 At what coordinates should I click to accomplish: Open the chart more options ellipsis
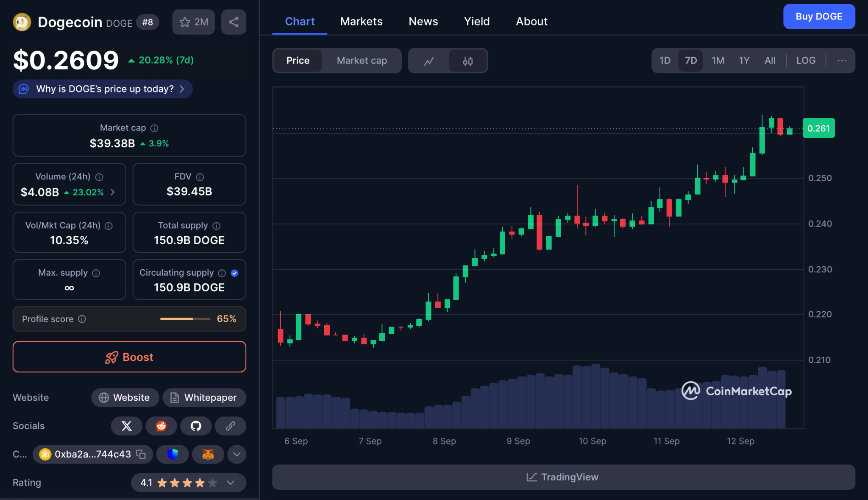click(841, 61)
